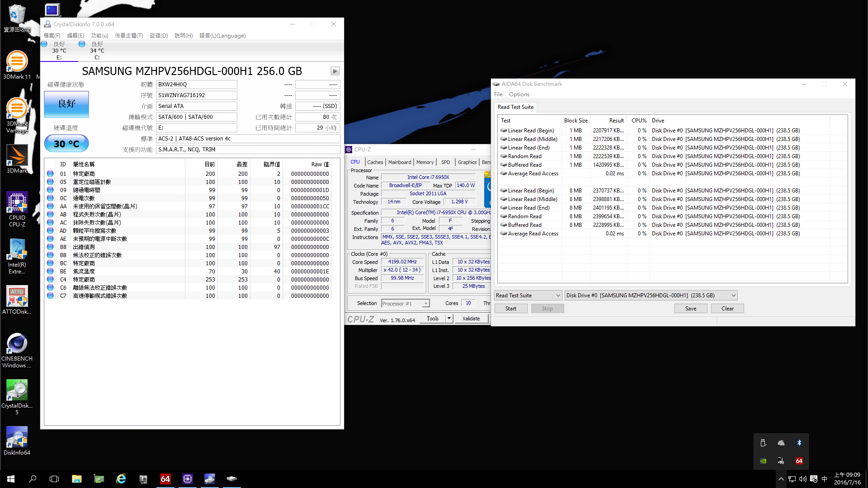Select the Read Test Suite tab

(515, 107)
